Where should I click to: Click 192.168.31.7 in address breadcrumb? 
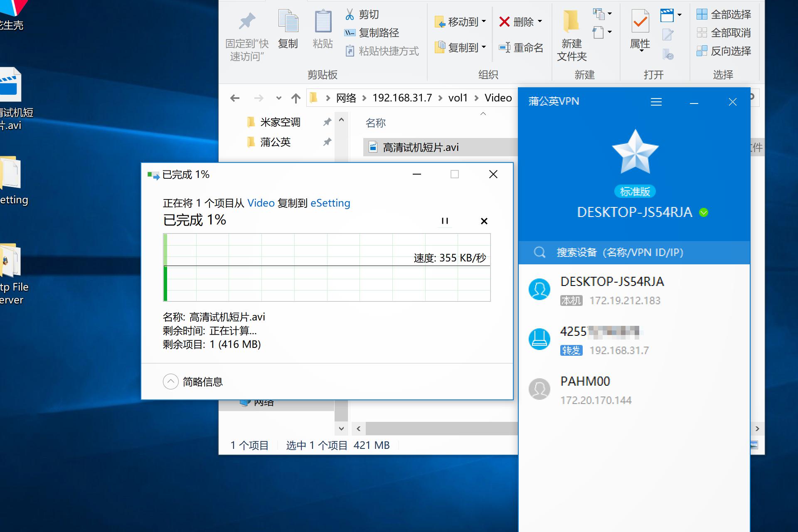click(402, 98)
